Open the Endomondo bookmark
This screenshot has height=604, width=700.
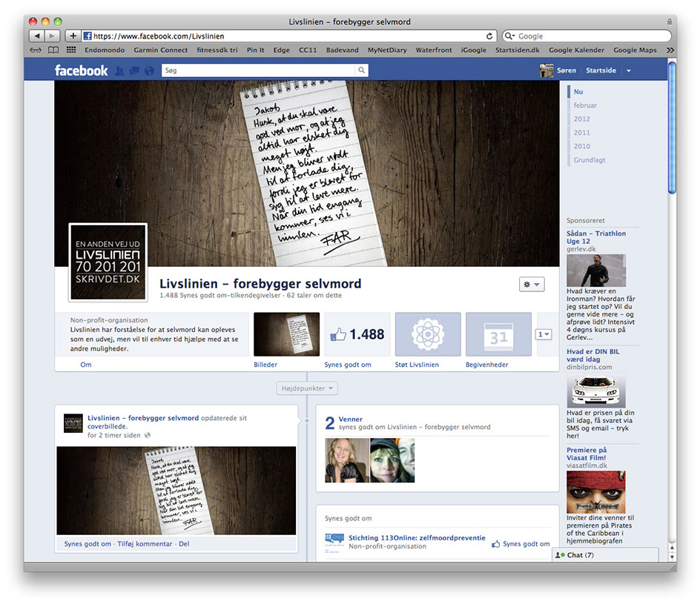[105, 50]
